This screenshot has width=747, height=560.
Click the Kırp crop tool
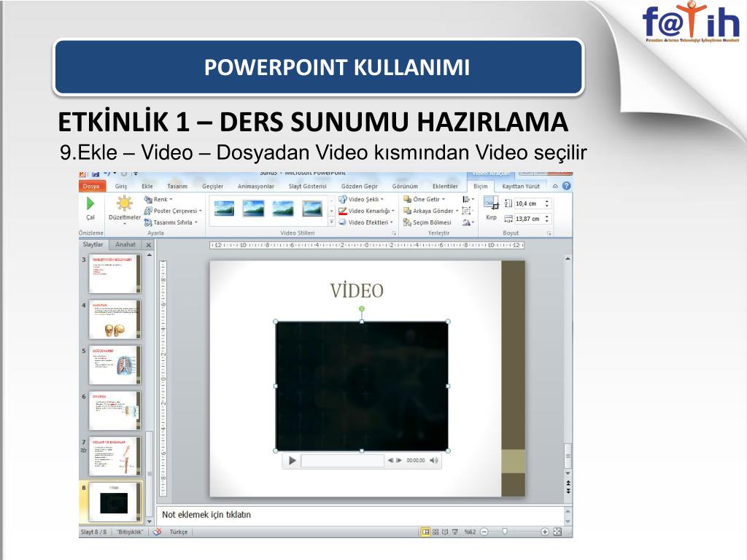491,209
